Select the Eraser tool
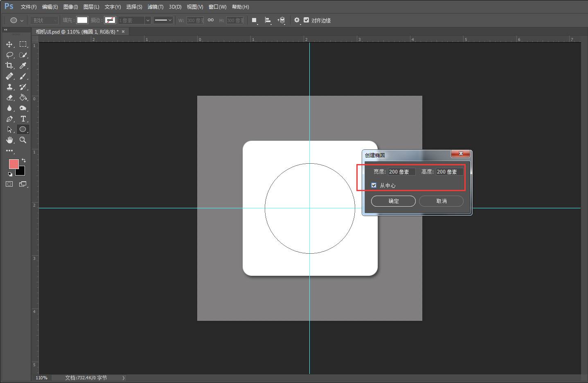The image size is (588, 383). click(x=9, y=97)
